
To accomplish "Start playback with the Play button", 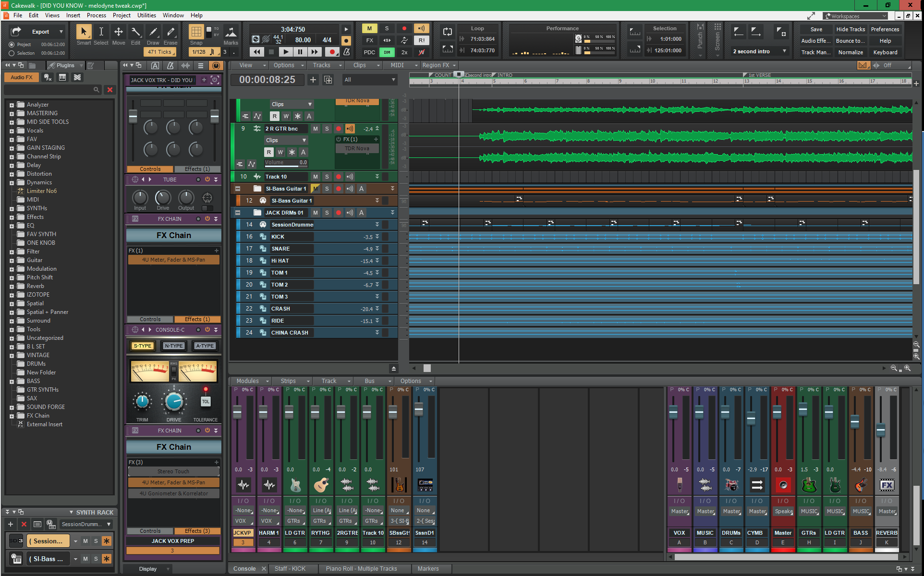I will tap(286, 52).
